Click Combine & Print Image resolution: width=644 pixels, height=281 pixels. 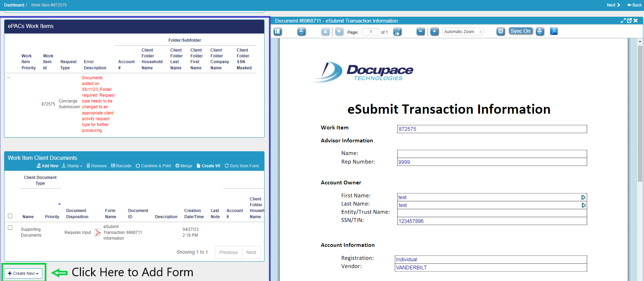pos(153,166)
